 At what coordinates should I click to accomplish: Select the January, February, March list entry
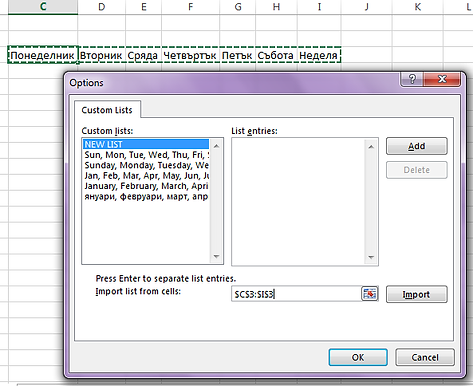coord(146,186)
